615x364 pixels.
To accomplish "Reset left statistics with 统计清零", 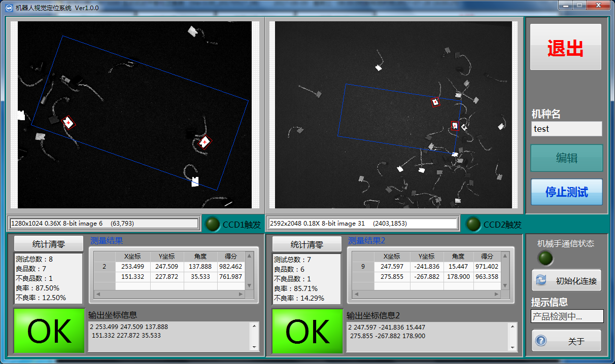I will point(48,244).
